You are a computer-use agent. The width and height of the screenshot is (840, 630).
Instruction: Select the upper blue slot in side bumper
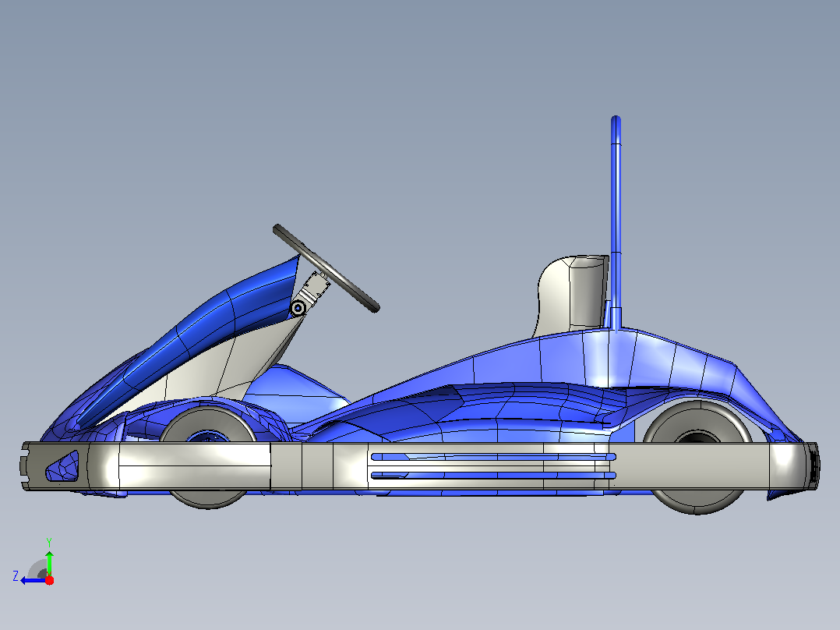[x=493, y=457]
